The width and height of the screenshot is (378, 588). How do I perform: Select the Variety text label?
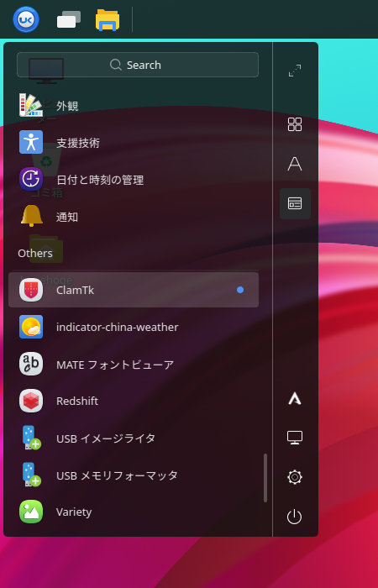74,512
